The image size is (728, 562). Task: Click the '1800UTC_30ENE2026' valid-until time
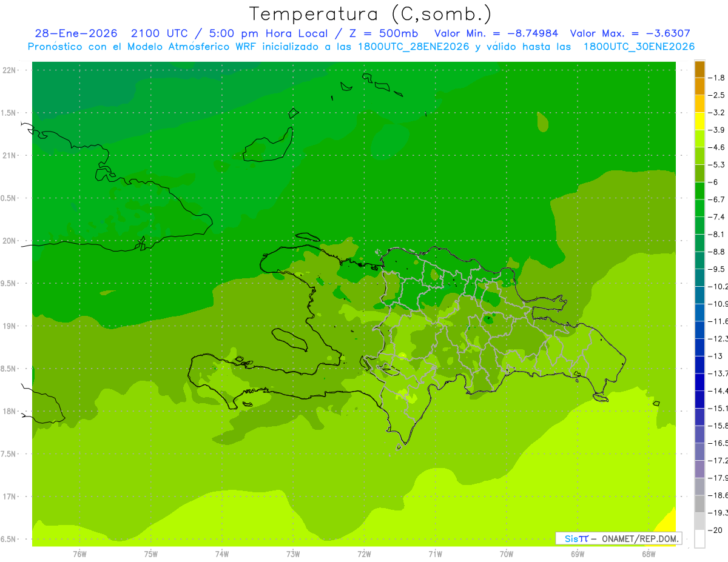tap(639, 47)
